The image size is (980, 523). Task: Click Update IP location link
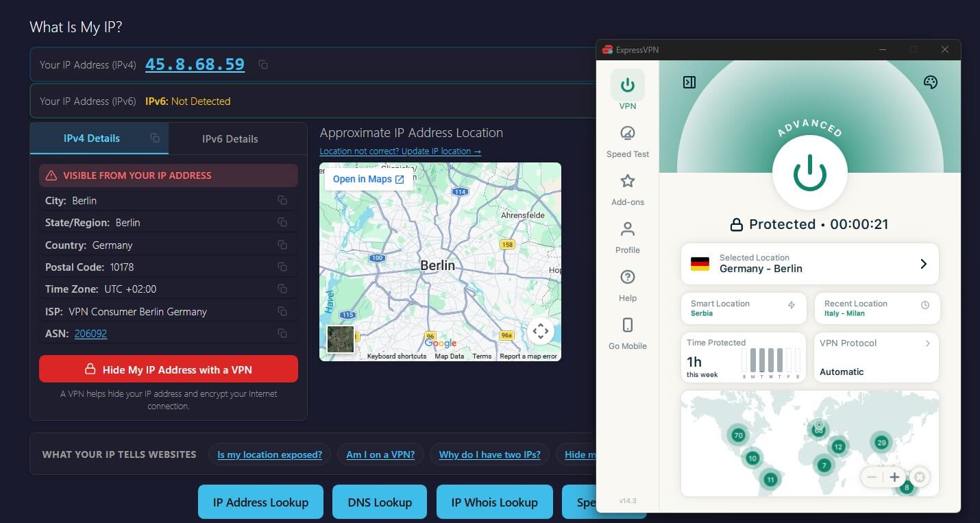tap(400, 151)
